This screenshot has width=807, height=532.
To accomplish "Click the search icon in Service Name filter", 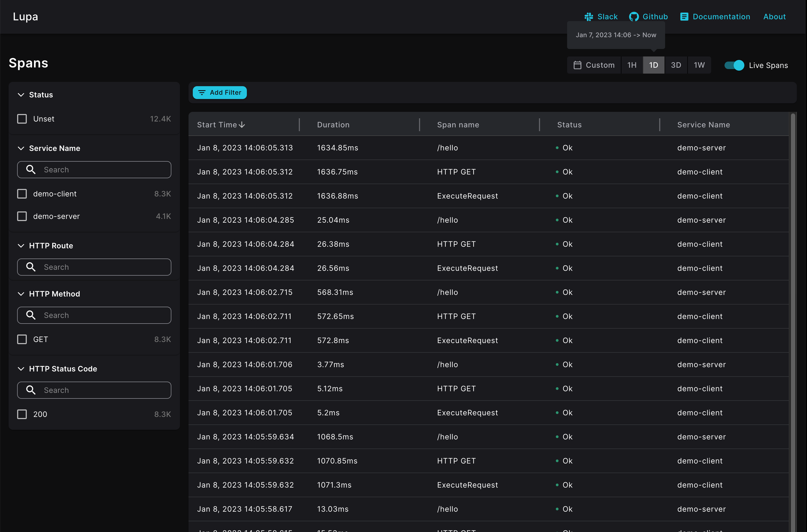I will pyautogui.click(x=31, y=170).
